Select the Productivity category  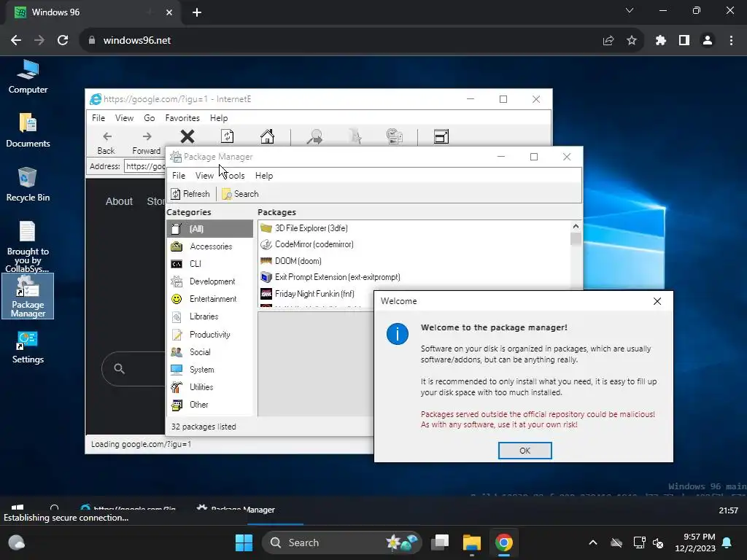coord(209,334)
